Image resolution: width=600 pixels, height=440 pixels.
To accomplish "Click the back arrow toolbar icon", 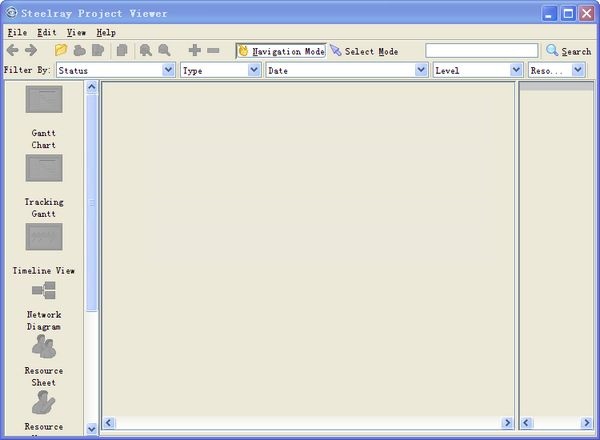I will click(13, 50).
